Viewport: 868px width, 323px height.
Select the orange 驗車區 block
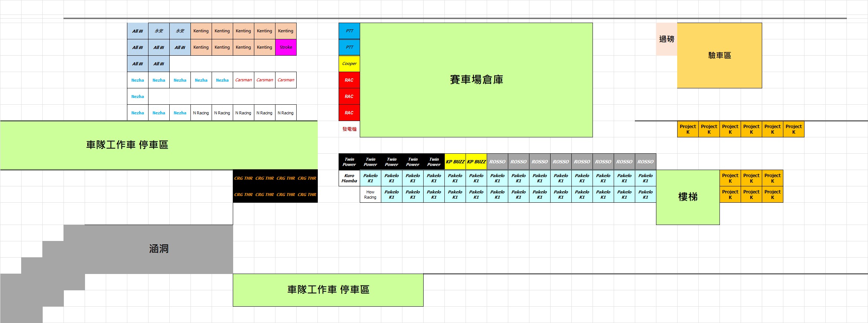719,55
